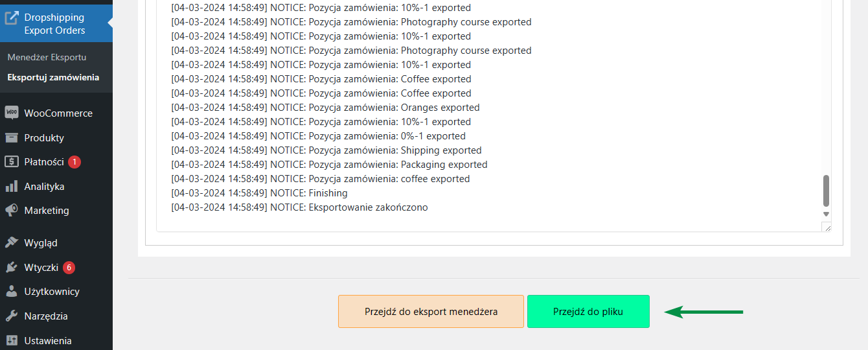Click the Wygląd paintbrush icon
The height and width of the screenshot is (350, 868).
pyautogui.click(x=12, y=242)
